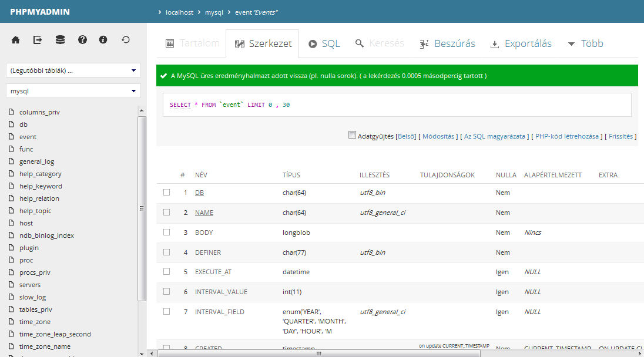Open the mysql database dropdown
The height and width of the screenshot is (357, 644).
point(73,90)
